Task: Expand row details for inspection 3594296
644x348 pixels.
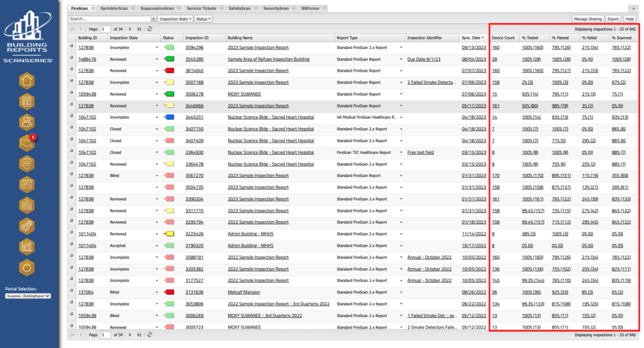Action: point(71,47)
